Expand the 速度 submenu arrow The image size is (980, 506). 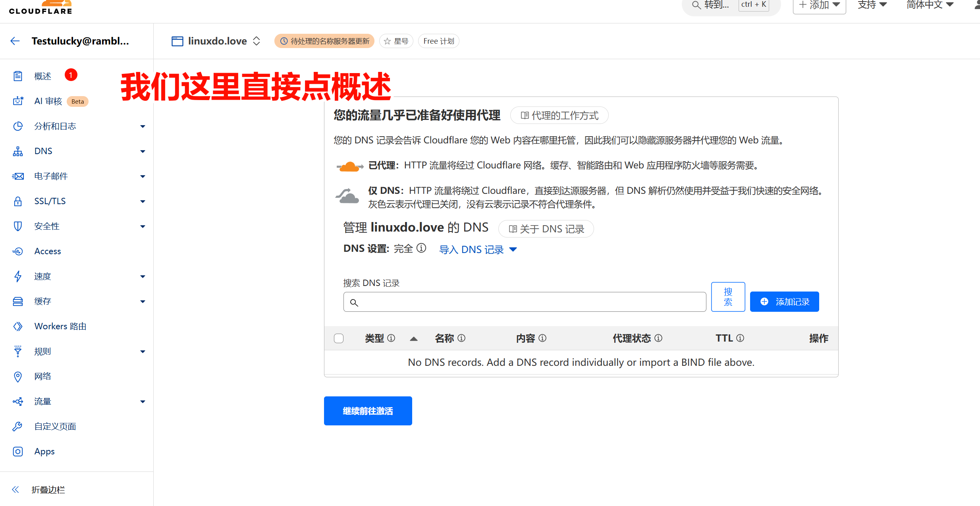(x=143, y=276)
